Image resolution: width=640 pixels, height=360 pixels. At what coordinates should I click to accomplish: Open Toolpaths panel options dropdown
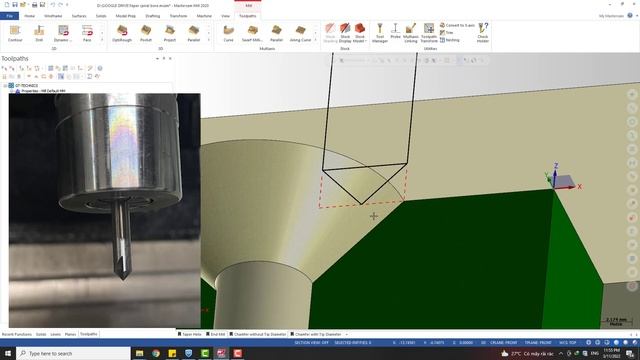click(x=157, y=59)
